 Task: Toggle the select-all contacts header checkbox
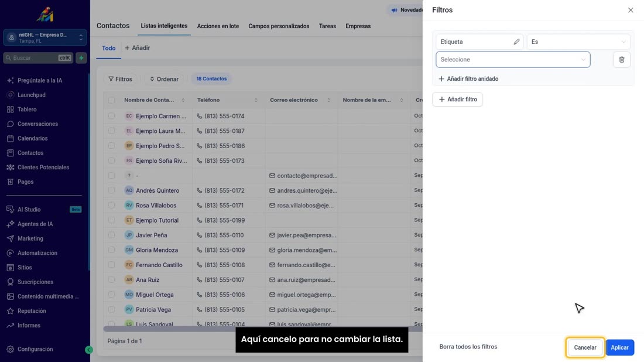click(111, 100)
